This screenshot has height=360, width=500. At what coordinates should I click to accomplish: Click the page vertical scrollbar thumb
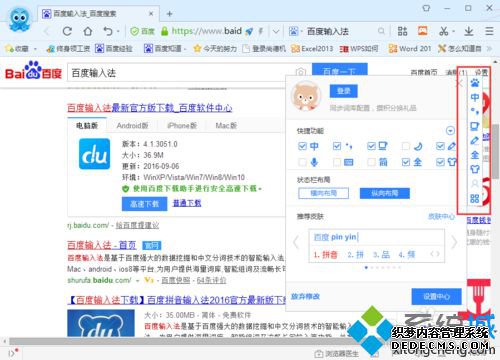(x=496, y=152)
